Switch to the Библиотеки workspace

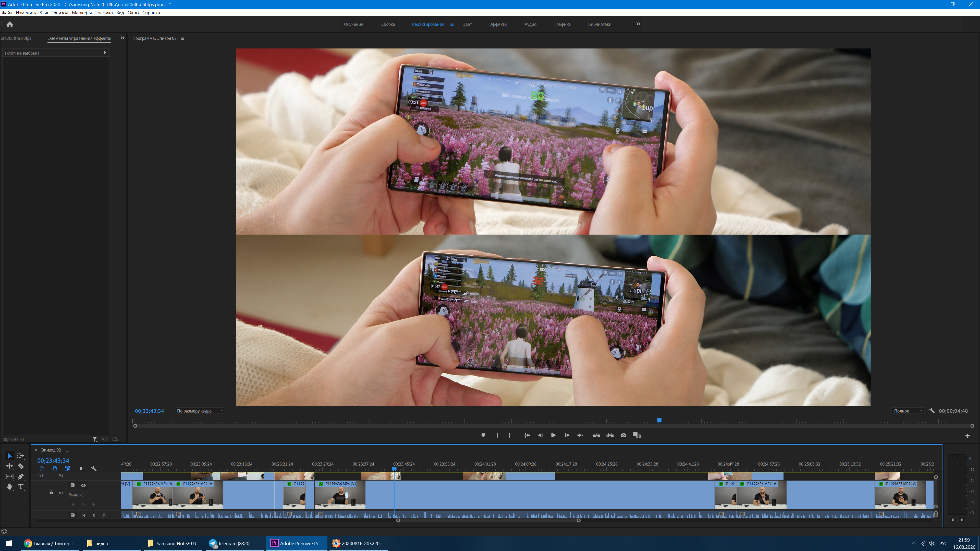pyautogui.click(x=599, y=24)
